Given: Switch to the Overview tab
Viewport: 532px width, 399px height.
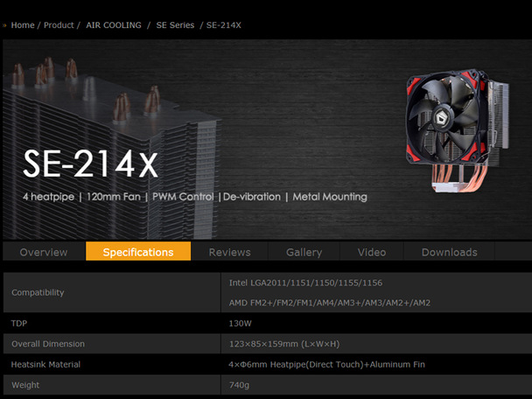Looking at the screenshot, I should [44, 252].
